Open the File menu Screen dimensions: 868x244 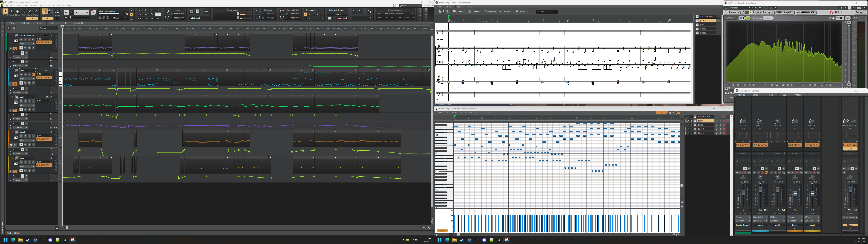pos(6,5)
